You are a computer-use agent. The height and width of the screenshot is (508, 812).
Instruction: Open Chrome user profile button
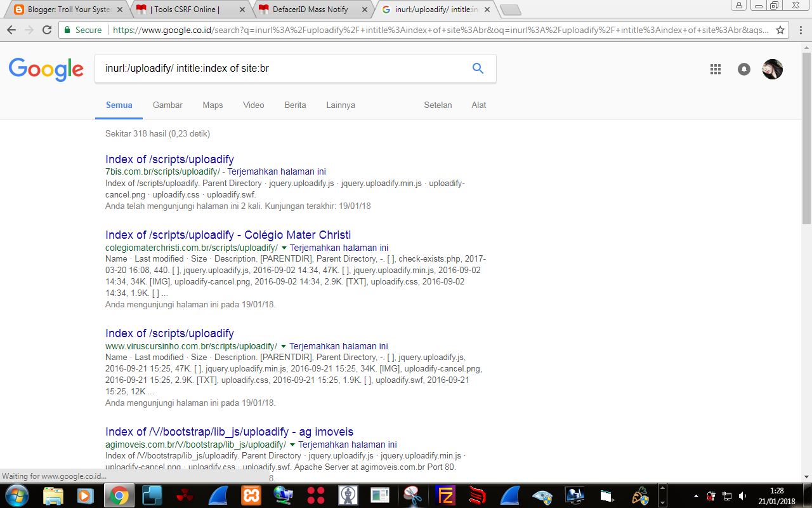pos(740,5)
